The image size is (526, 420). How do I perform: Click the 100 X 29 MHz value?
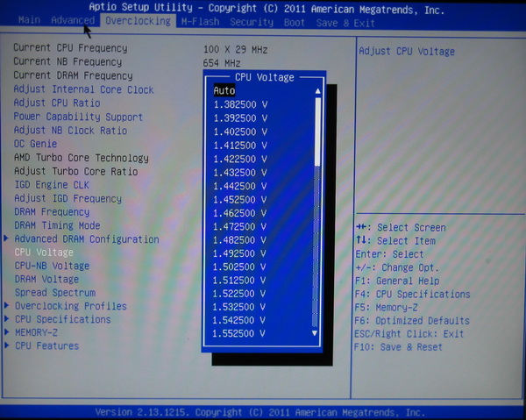[x=235, y=50]
